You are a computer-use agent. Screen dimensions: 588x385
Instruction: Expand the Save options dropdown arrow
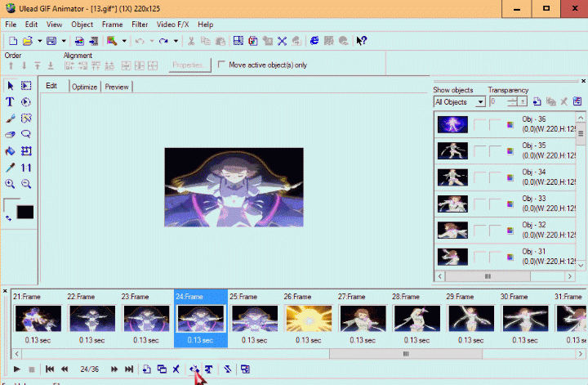[64, 41]
